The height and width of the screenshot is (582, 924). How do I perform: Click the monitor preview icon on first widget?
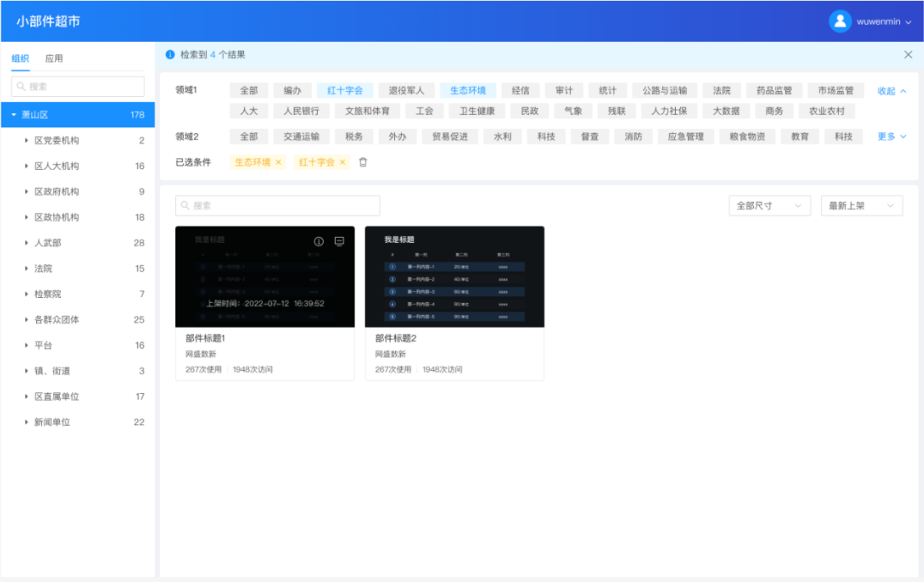[339, 241]
